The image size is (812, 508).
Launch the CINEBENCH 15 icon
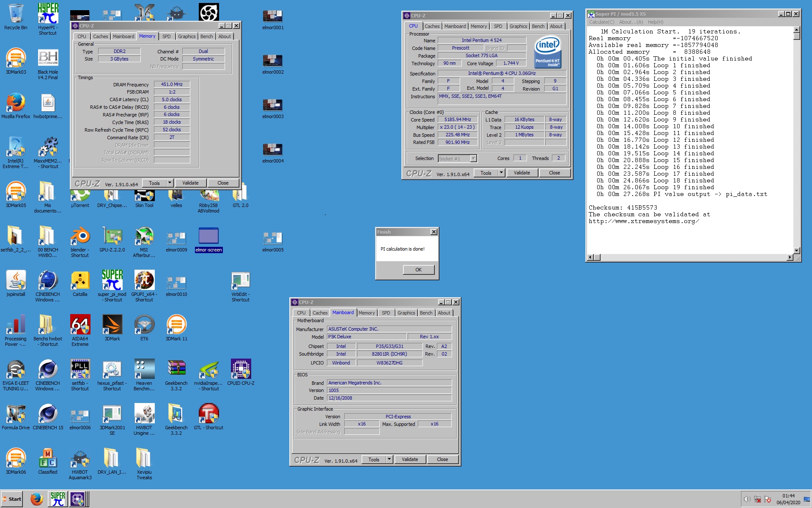(x=48, y=417)
